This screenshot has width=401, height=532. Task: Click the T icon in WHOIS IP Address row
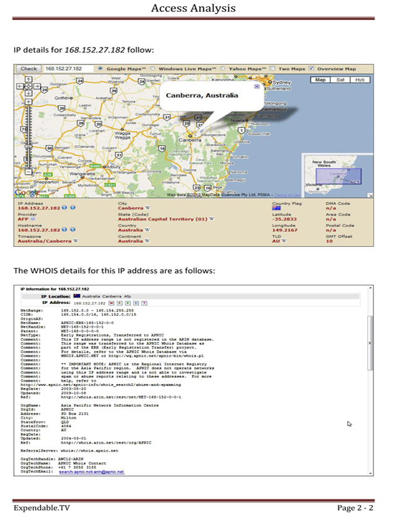144,303
